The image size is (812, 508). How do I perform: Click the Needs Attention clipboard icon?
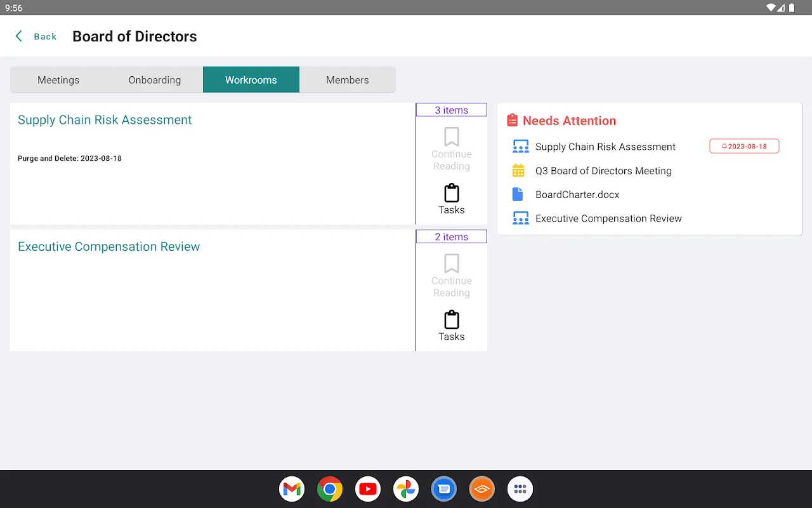(x=513, y=121)
